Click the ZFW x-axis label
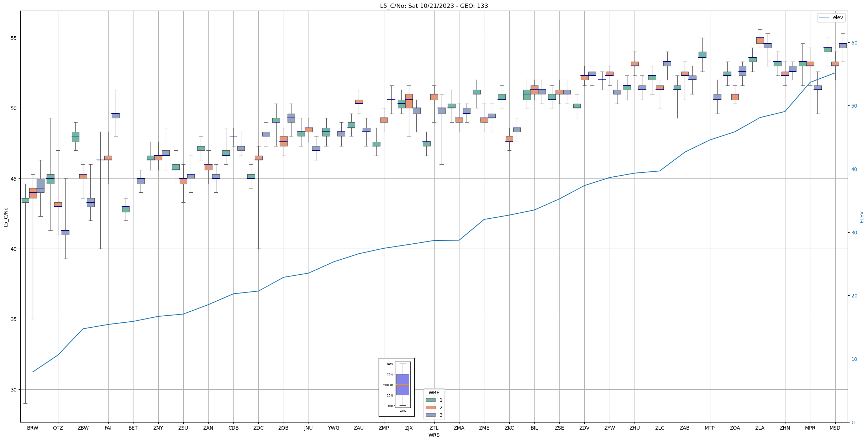Viewport: 868px width, 441px height. point(610,428)
